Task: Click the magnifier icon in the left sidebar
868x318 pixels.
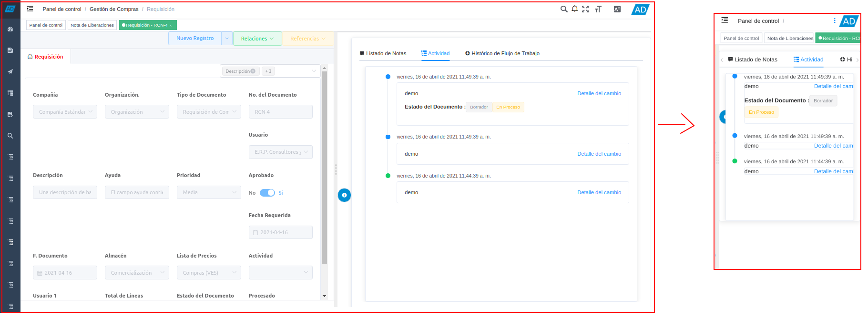Action: (x=10, y=136)
